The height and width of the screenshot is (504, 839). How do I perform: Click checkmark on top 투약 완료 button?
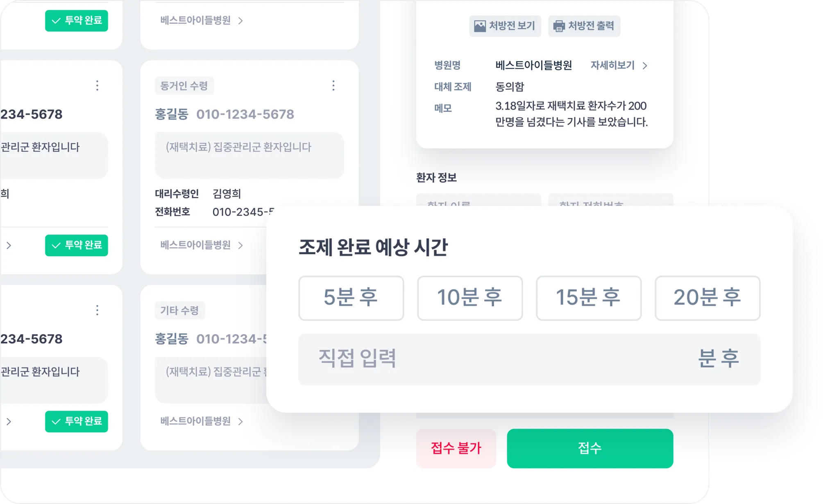56,21
